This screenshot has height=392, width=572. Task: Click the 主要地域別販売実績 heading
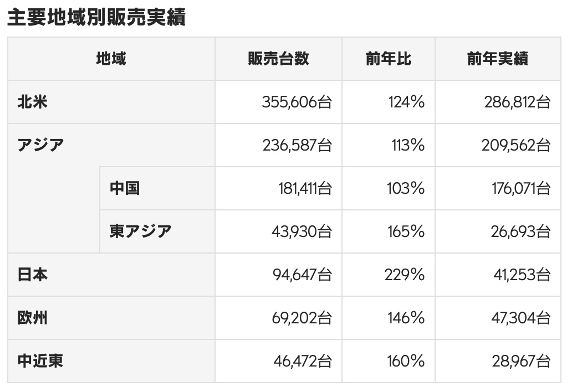point(96,18)
